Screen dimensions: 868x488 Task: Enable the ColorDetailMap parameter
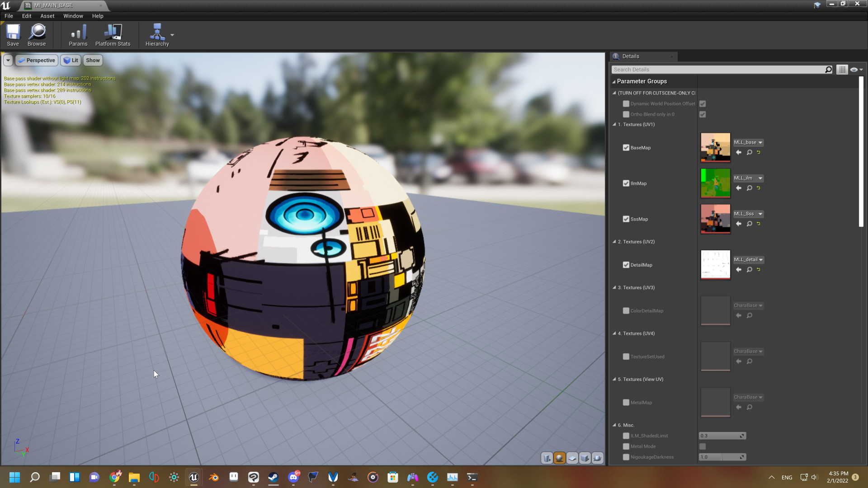[x=626, y=310]
